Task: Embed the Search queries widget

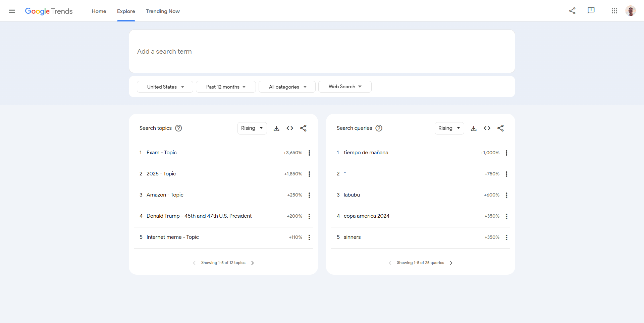Action: 487,128
